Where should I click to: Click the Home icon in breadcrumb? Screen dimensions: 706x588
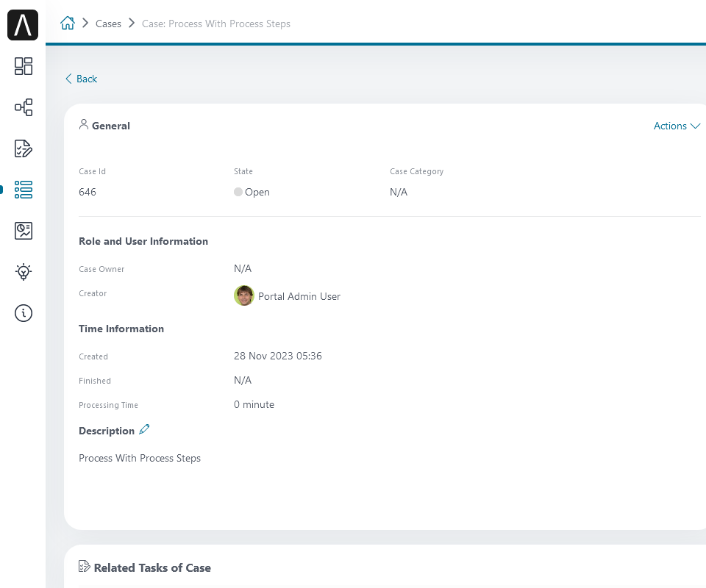coord(68,24)
